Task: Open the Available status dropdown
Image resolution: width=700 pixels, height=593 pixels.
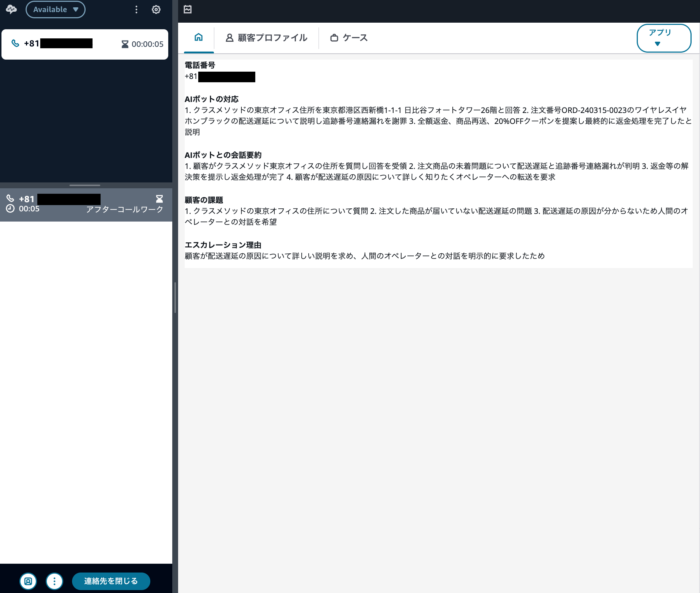Action: [56, 10]
